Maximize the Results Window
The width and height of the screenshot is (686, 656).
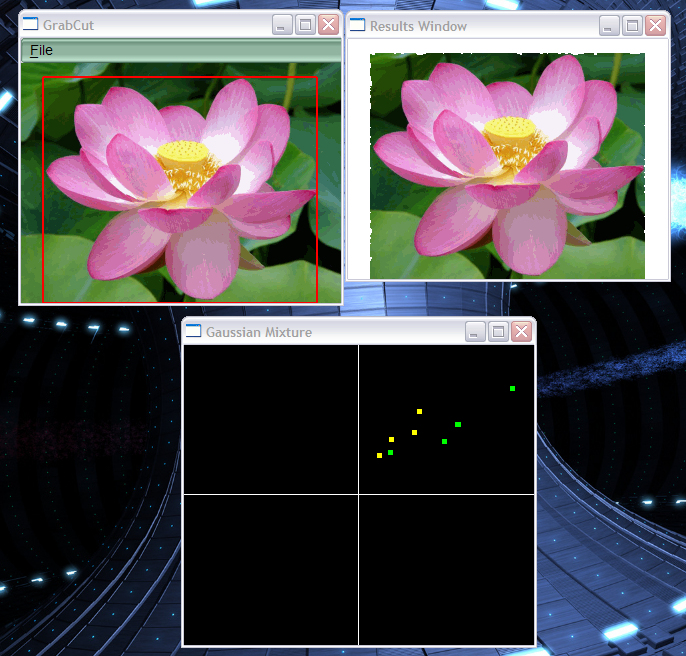(x=632, y=26)
